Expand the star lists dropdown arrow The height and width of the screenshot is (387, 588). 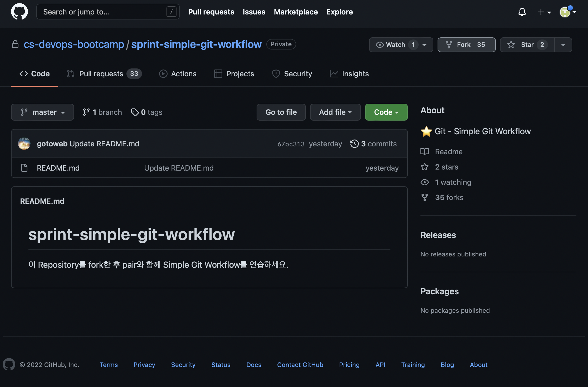coord(563,45)
